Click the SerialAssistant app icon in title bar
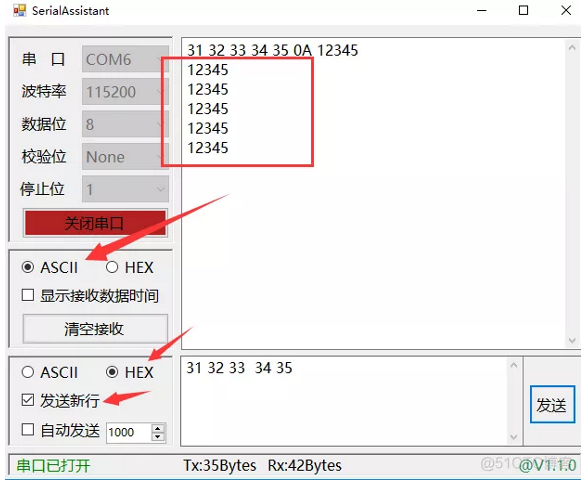The image size is (587, 487). (19, 10)
